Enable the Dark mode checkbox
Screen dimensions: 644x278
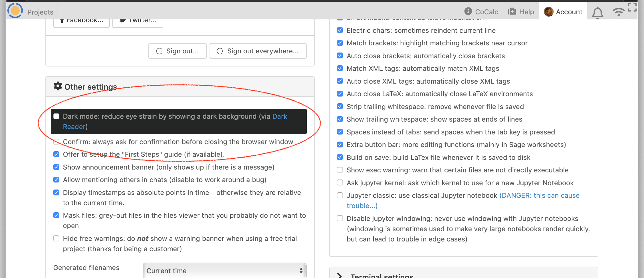(x=56, y=116)
